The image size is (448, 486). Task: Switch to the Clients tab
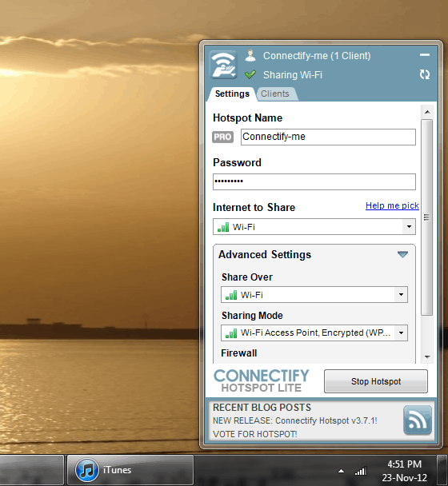[x=275, y=94]
